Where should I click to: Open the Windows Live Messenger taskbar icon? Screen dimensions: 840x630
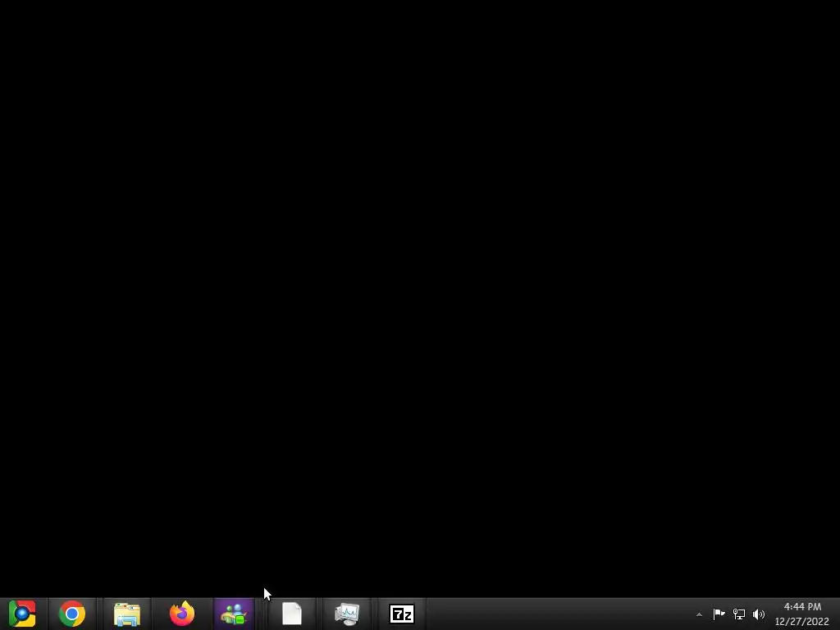(x=234, y=614)
